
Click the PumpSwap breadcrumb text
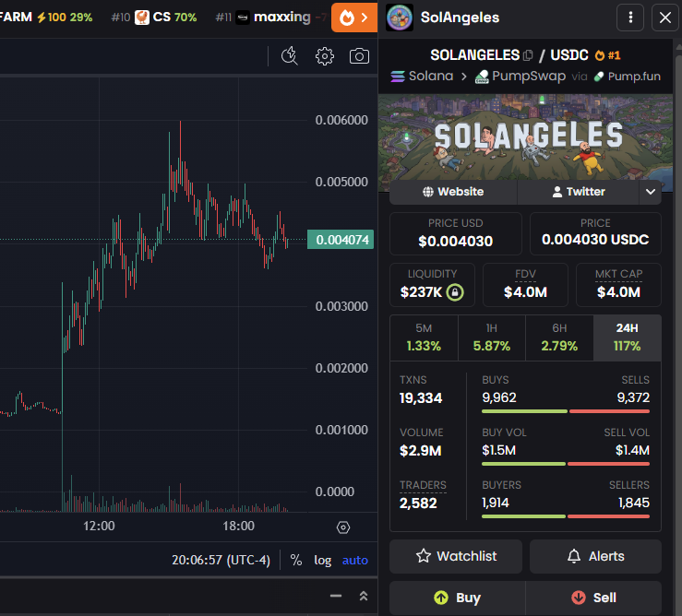529,76
